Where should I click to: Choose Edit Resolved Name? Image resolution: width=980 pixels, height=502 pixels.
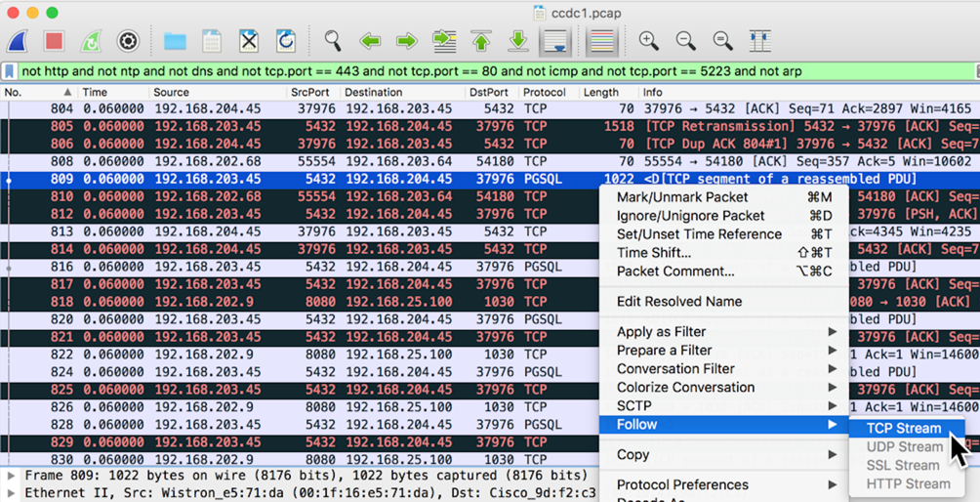pos(724,302)
